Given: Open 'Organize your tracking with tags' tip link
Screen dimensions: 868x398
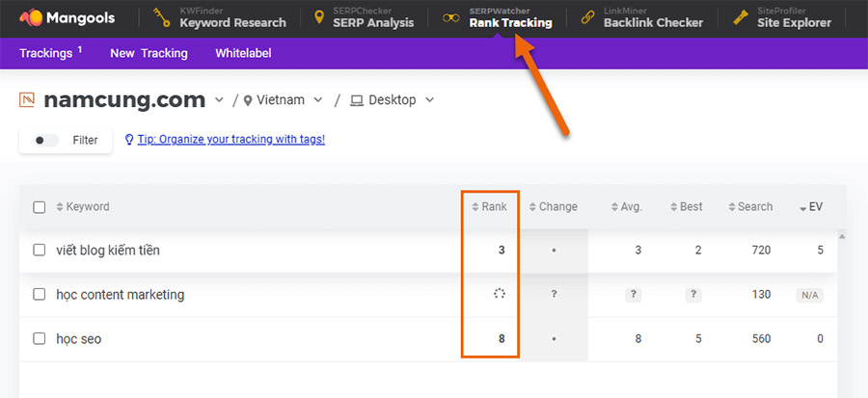Looking at the screenshot, I should pyautogui.click(x=231, y=140).
